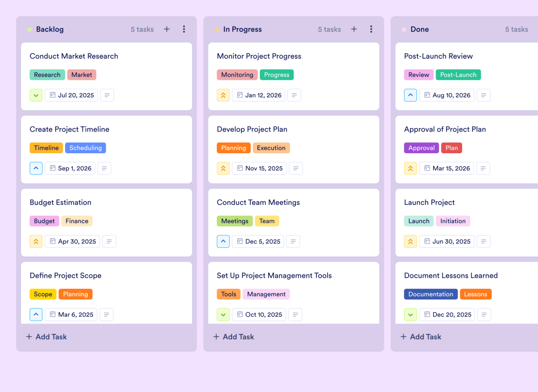Viewport: 538px width, 392px height.
Task: Toggle the low-priority chevron on Document Lessons Learned
Action: [410, 314]
